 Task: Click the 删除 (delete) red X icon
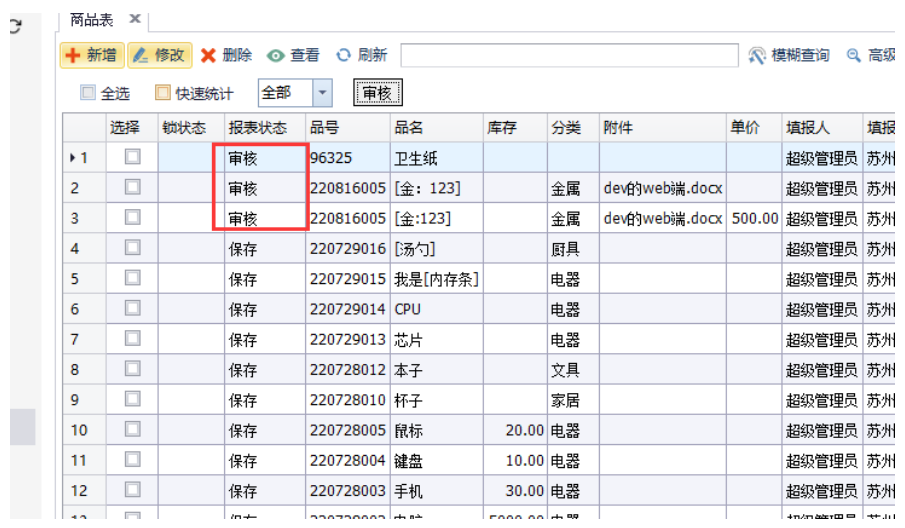pyautogui.click(x=208, y=56)
